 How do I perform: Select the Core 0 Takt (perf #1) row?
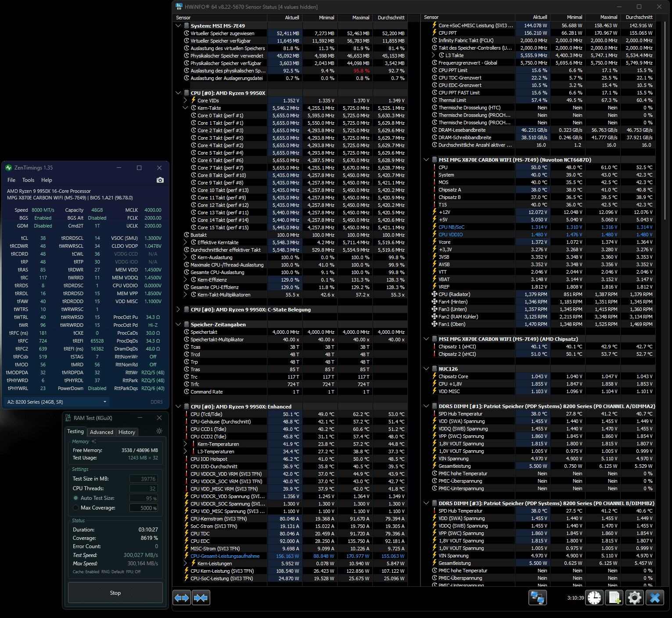pyautogui.click(x=290, y=116)
